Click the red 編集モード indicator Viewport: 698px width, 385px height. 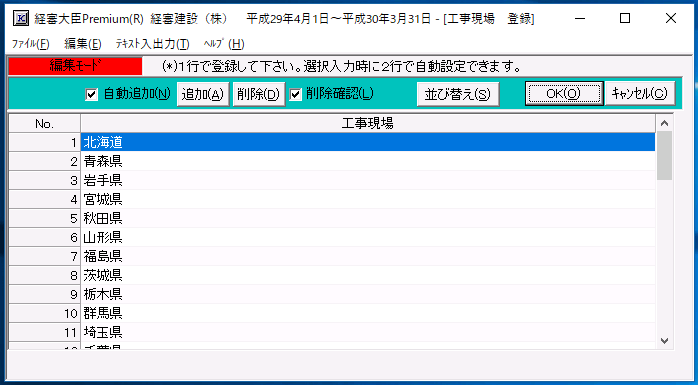click(x=75, y=67)
